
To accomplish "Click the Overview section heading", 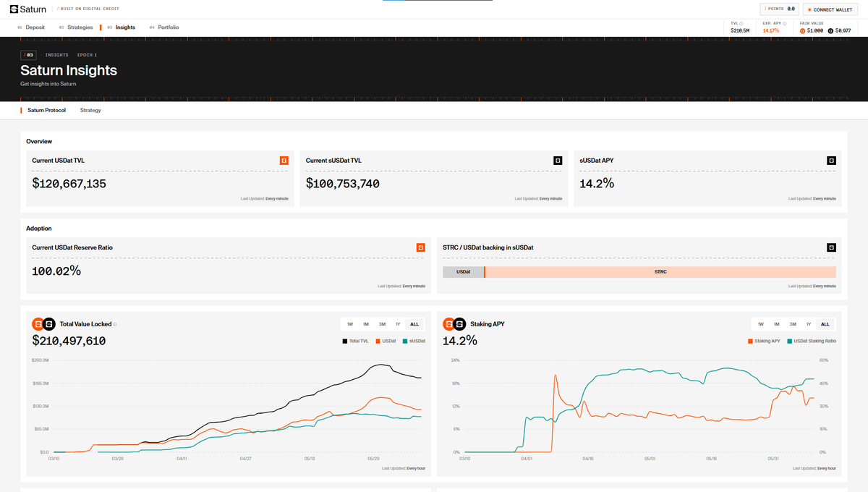I will (39, 141).
